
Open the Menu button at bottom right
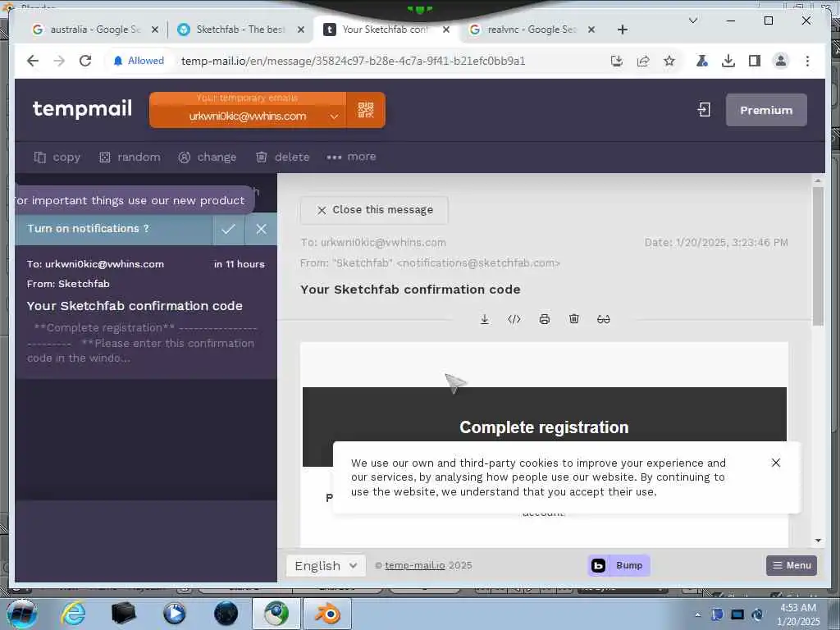point(792,565)
